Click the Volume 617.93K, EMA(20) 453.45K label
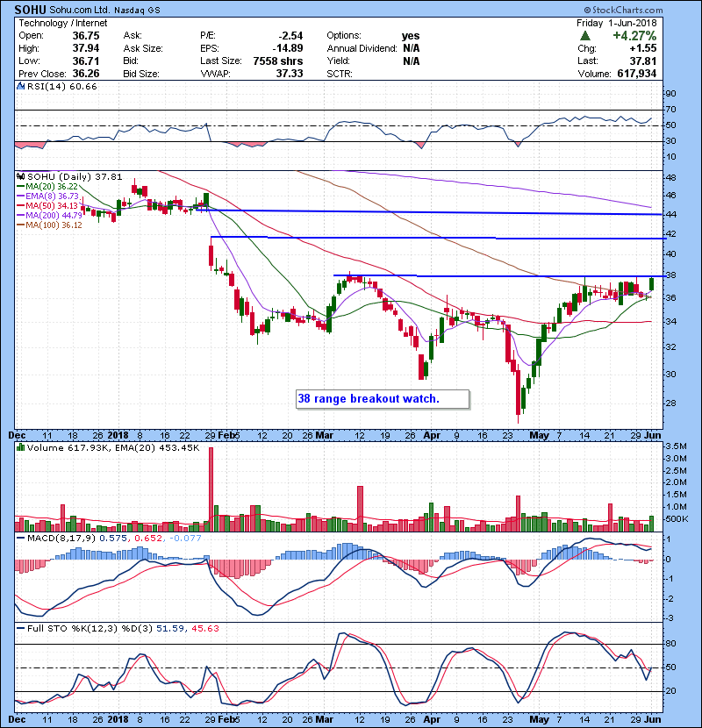Viewport: 702px width, 728px height. point(113,447)
